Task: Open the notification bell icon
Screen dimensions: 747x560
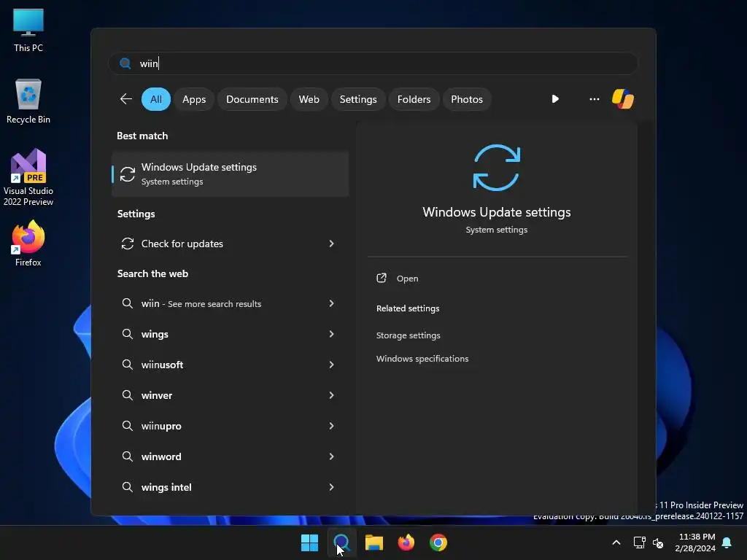Action: 727,542
